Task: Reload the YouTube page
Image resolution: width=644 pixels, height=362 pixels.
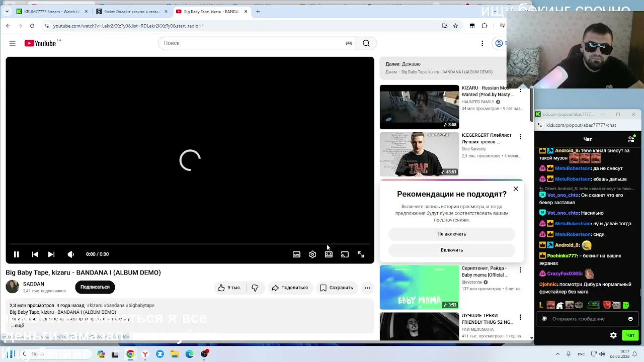Action: point(32,26)
